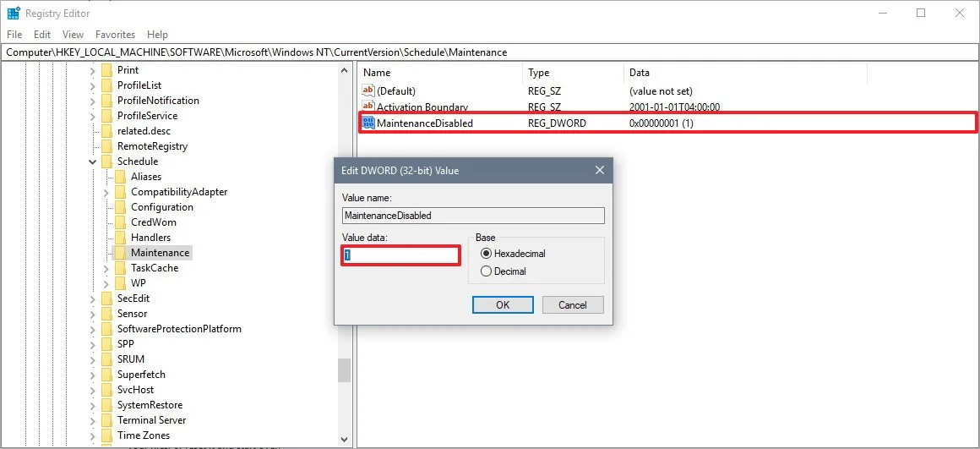Click the tree pane scrollbar thumb
This screenshot has height=449, width=980.
click(x=345, y=370)
